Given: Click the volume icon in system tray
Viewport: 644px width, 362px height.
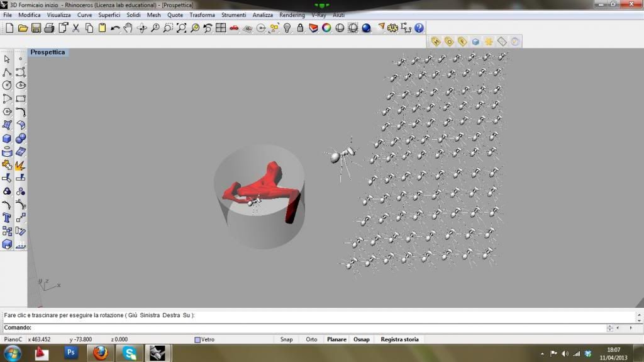Looking at the screenshot, I should pos(565,354).
